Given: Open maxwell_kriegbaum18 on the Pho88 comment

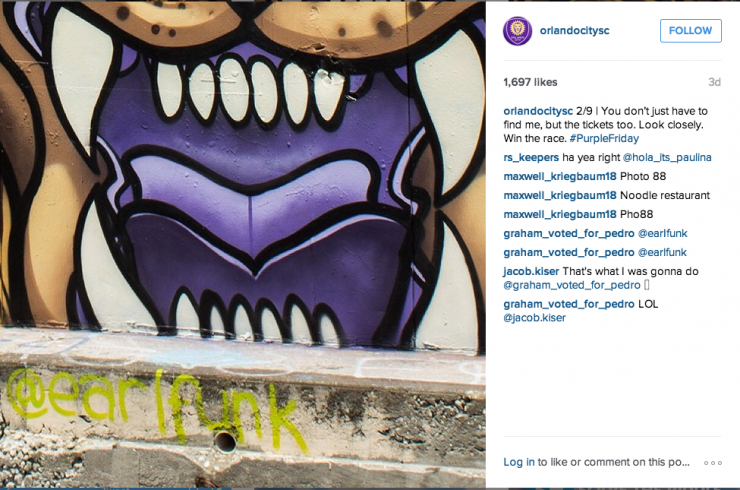Looking at the screenshot, I should tap(560, 214).
